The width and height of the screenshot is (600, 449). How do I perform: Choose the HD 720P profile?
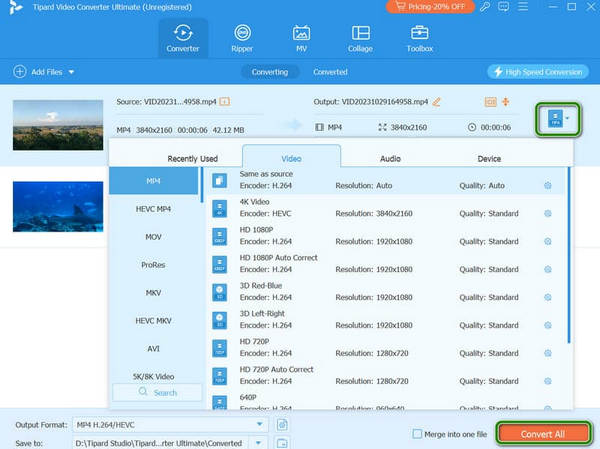point(387,348)
